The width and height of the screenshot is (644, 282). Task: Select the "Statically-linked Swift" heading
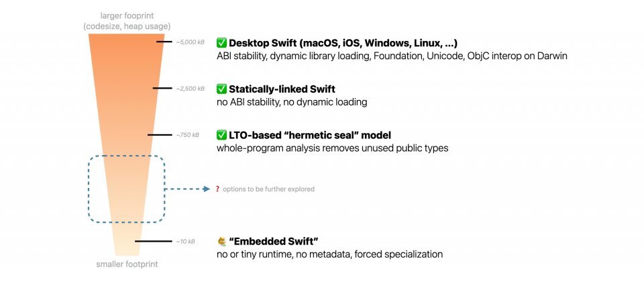(x=282, y=89)
